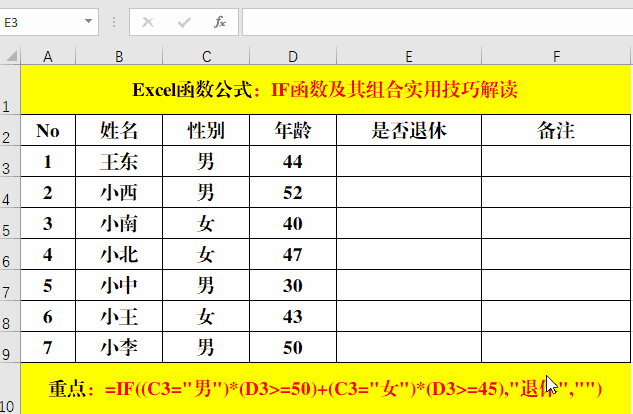Select the name cell '小王'
This screenshot has width=633, height=414.
[119, 316]
